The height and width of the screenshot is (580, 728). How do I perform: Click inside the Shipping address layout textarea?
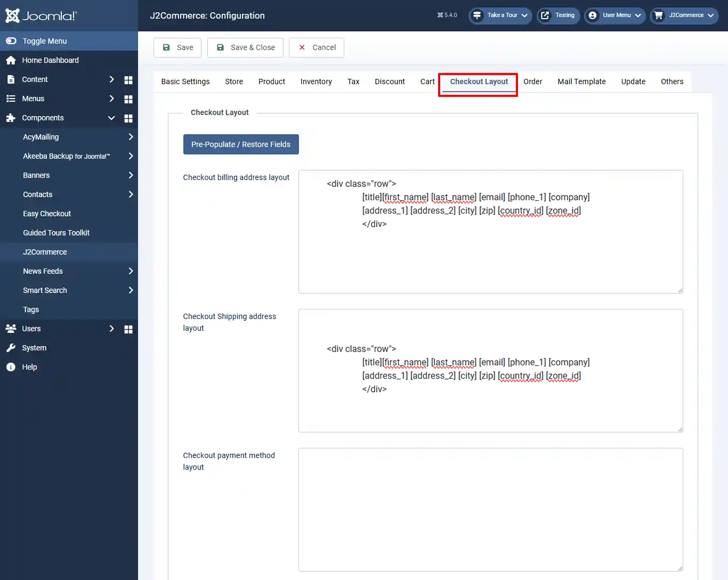pos(491,371)
